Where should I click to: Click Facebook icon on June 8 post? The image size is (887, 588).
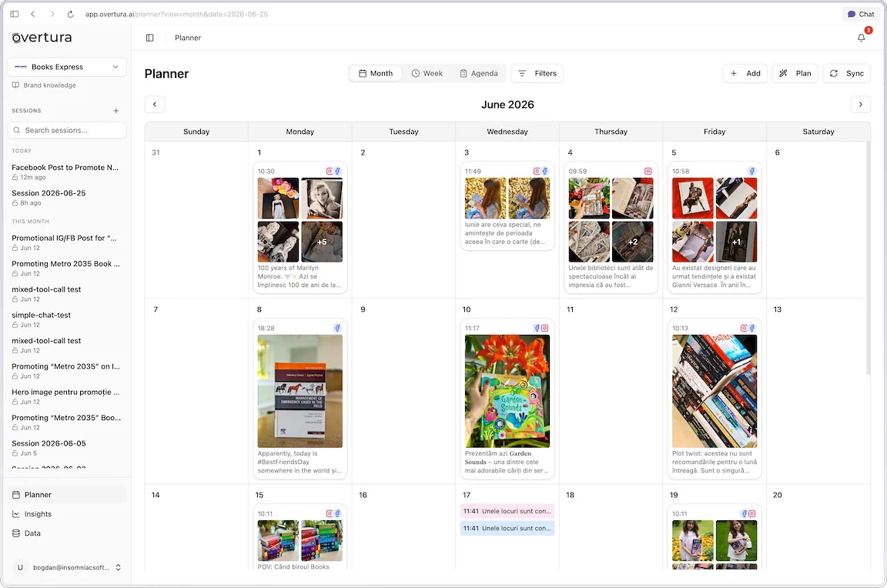click(x=338, y=328)
